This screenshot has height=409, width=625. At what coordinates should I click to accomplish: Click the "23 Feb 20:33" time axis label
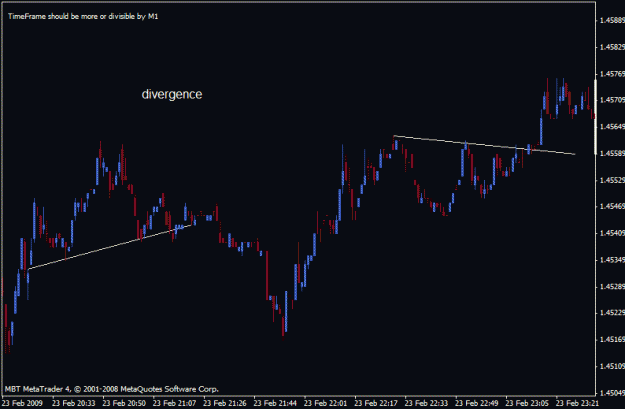click(x=74, y=403)
